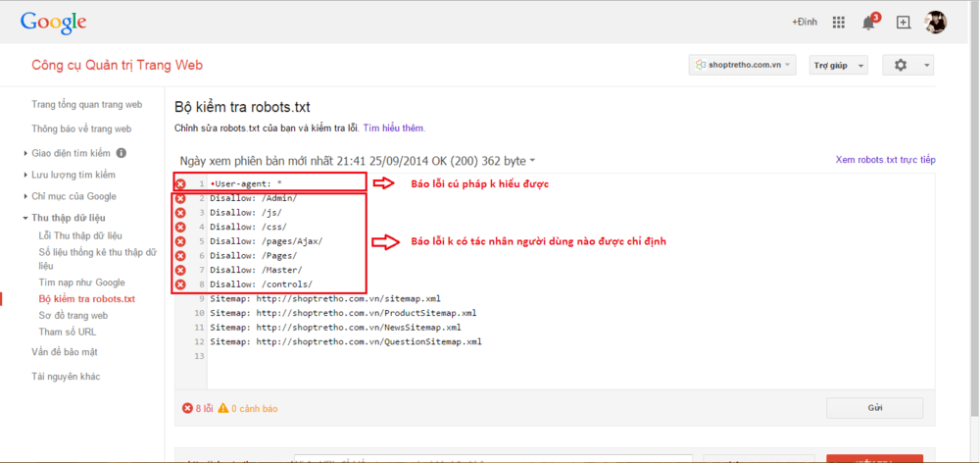Click the 0 cảnh báo warning count
Screen dimensions: 980x463
[x=255, y=409]
